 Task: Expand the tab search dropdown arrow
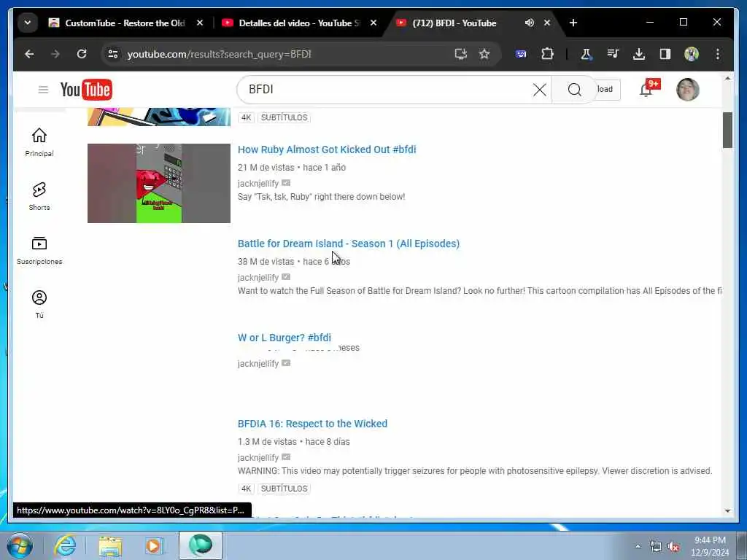[28, 23]
